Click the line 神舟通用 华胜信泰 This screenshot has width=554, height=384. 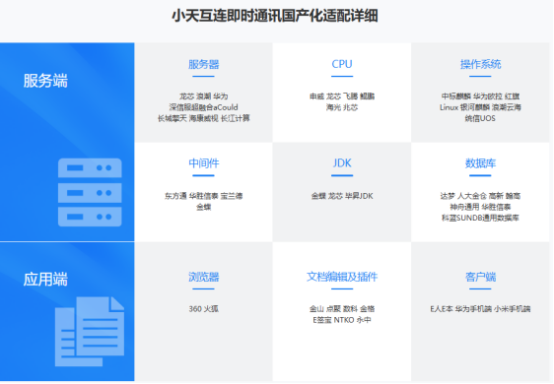pos(481,207)
